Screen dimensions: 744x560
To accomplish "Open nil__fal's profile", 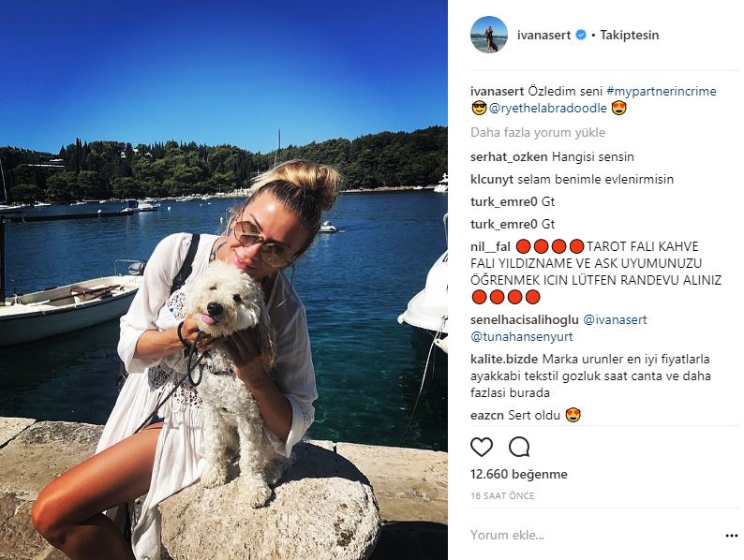I will pyautogui.click(x=490, y=246).
